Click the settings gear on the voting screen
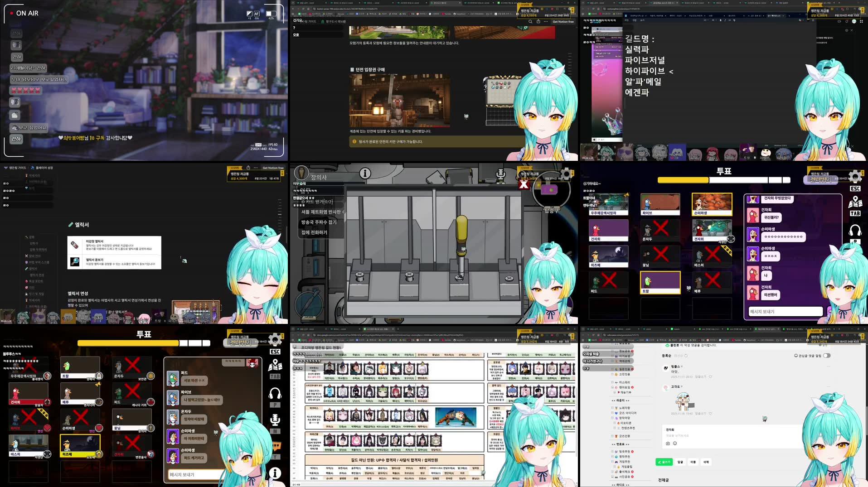 click(855, 177)
